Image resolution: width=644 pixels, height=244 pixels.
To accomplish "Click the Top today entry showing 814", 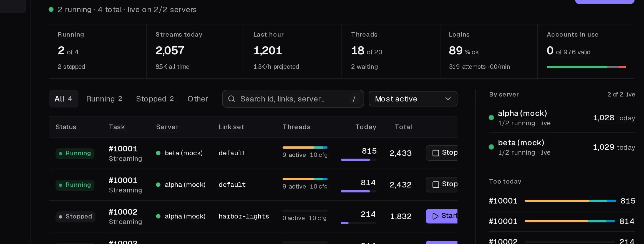I will [562, 221].
